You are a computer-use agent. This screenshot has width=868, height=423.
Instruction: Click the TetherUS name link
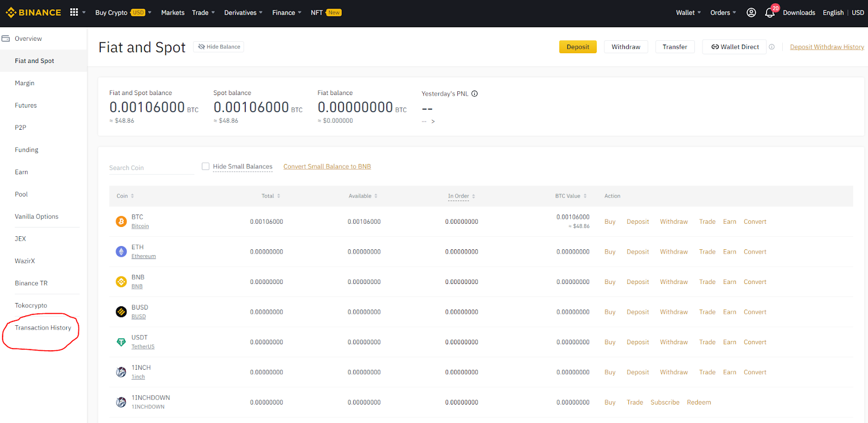(143, 347)
